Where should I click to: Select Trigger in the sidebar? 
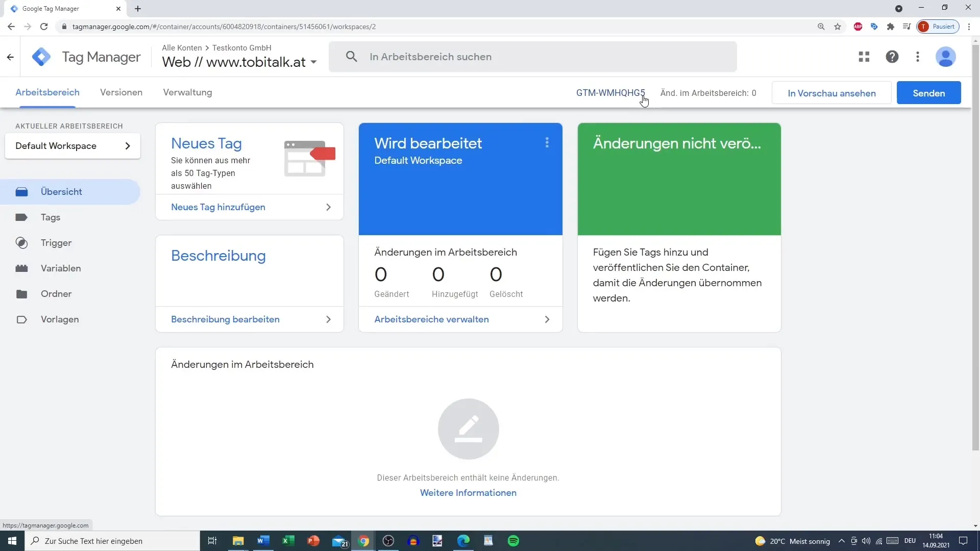pyautogui.click(x=70, y=243)
